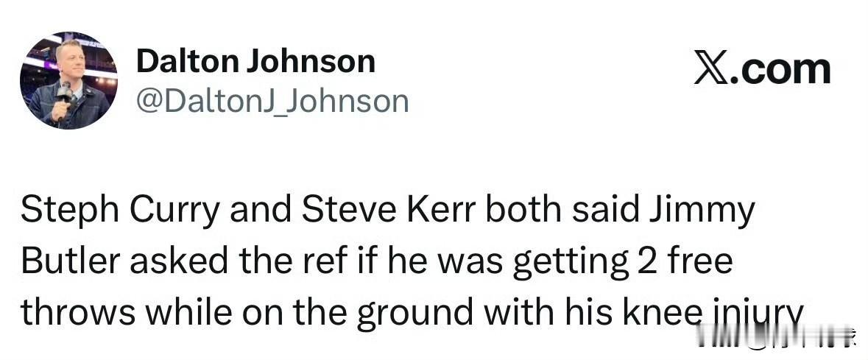Open the @DaltonJ_Johnson handle link
Screen dimensions: 868x360
[272, 102]
